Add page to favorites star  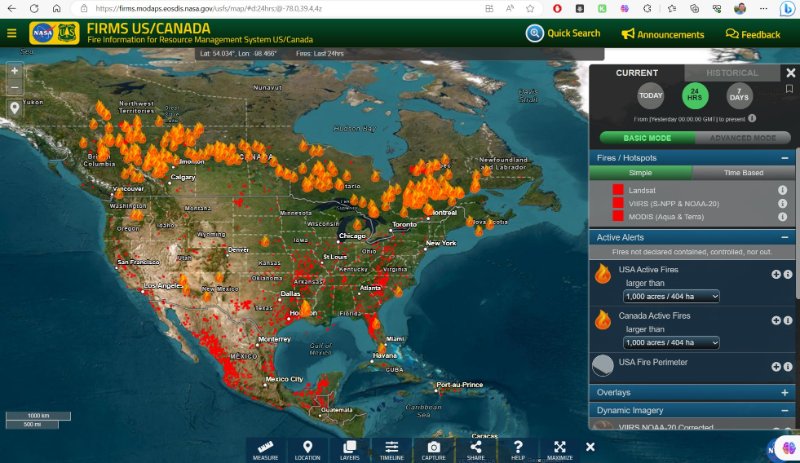[x=530, y=9]
